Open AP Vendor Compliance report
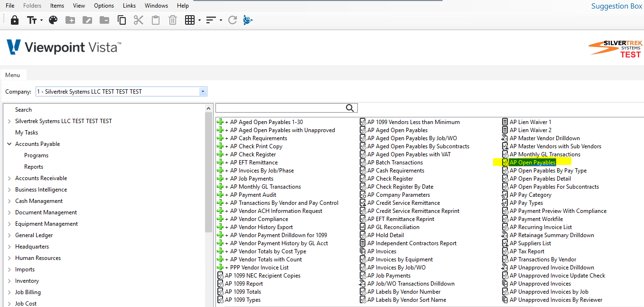The image size is (644, 307). 259,219
